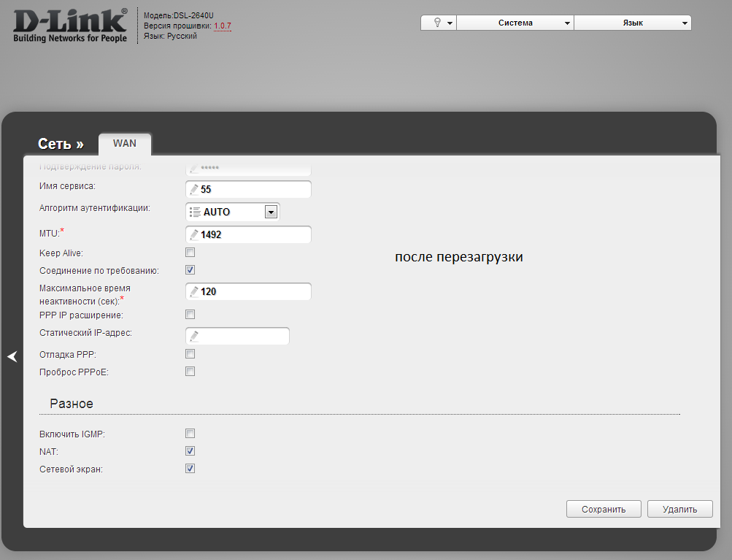Click the Максимальное время неактивности field
The height and width of the screenshot is (560, 732).
[x=248, y=291]
